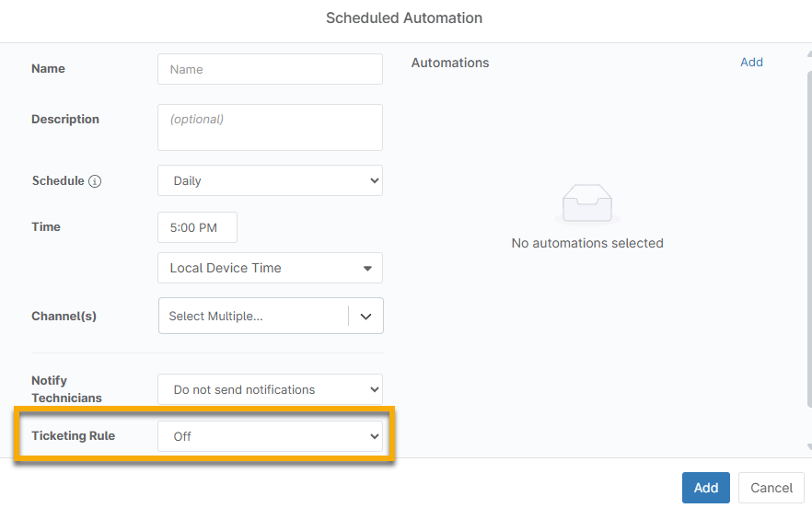Image resolution: width=812 pixels, height=508 pixels.
Task: Open the Select Multiple channels field
Action: 253,316
